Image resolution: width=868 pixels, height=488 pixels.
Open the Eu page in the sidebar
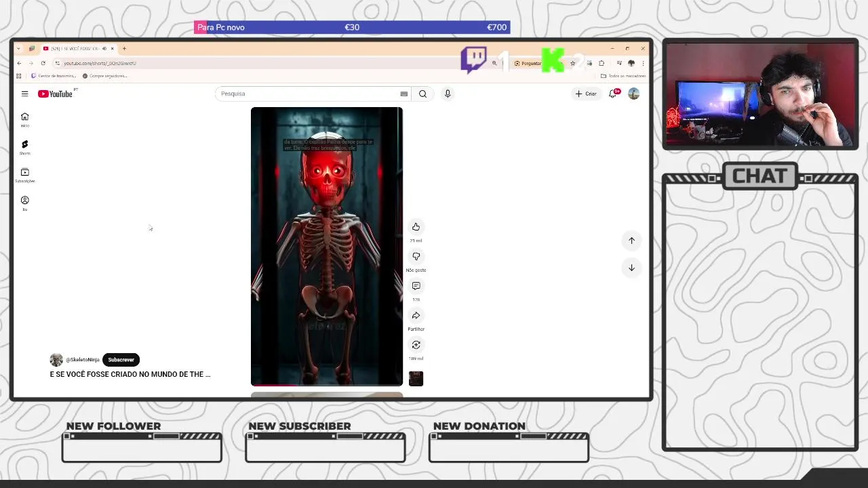[x=24, y=203]
